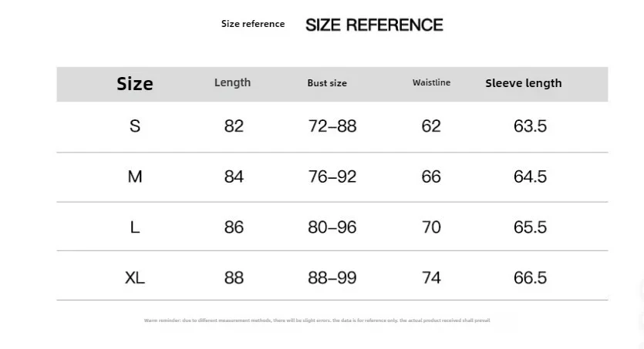This screenshot has height=349, width=644.
Task: Select the Bust size column header
Action: 327,83
